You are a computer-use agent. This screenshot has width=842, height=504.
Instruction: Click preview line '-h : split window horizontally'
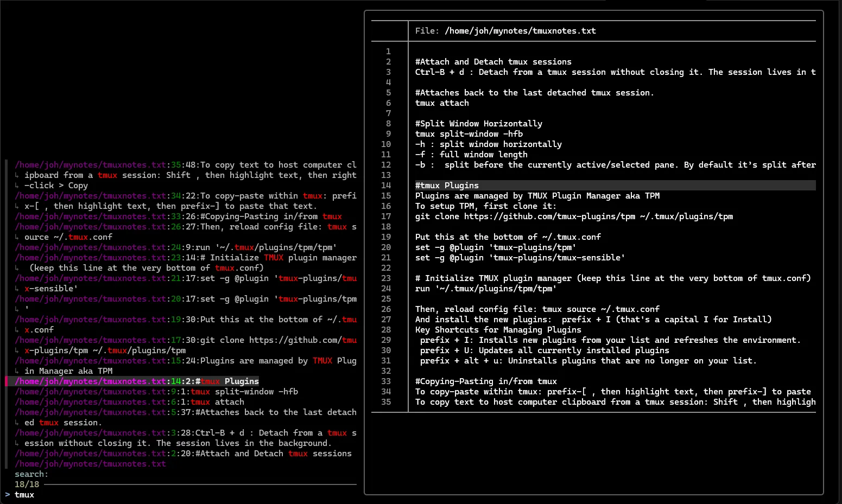tap(489, 144)
